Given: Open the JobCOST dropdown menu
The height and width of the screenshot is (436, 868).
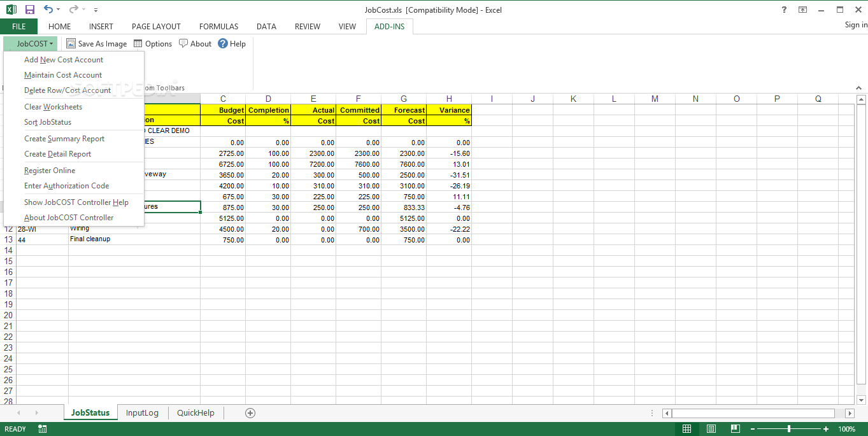Looking at the screenshot, I should coord(30,43).
